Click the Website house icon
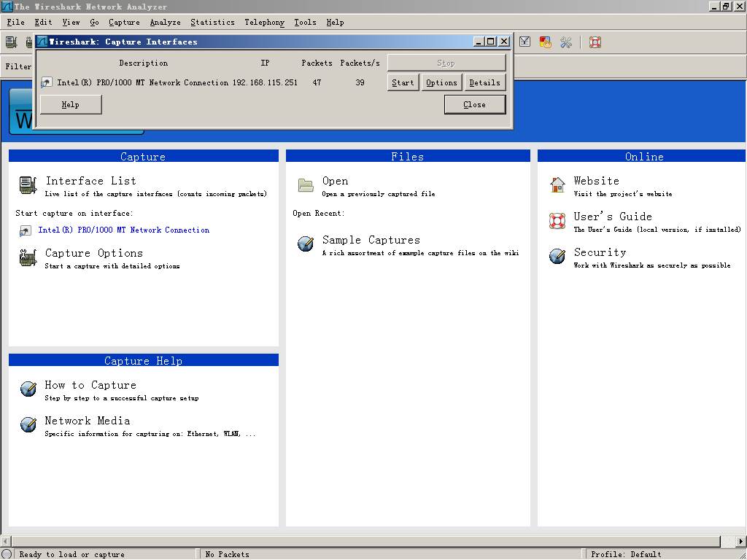747x560 pixels. [x=557, y=184]
